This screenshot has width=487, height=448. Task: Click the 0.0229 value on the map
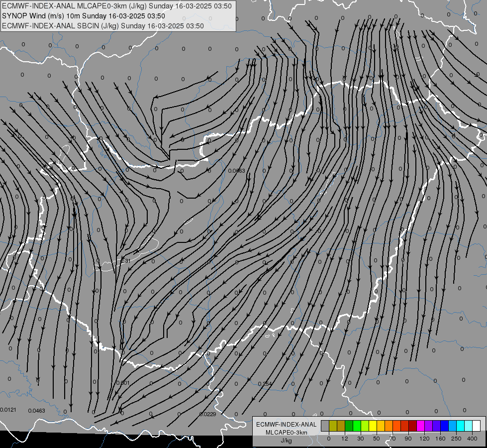tap(207, 414)
